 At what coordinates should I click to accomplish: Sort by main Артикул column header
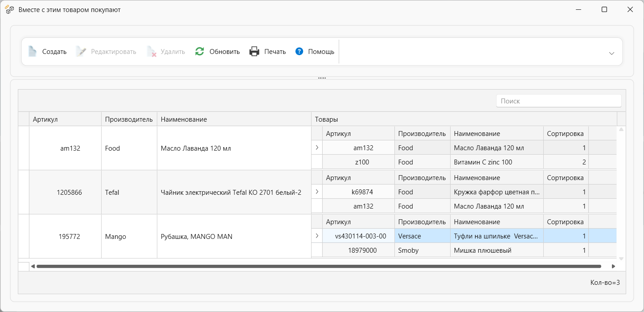[65, 119]
